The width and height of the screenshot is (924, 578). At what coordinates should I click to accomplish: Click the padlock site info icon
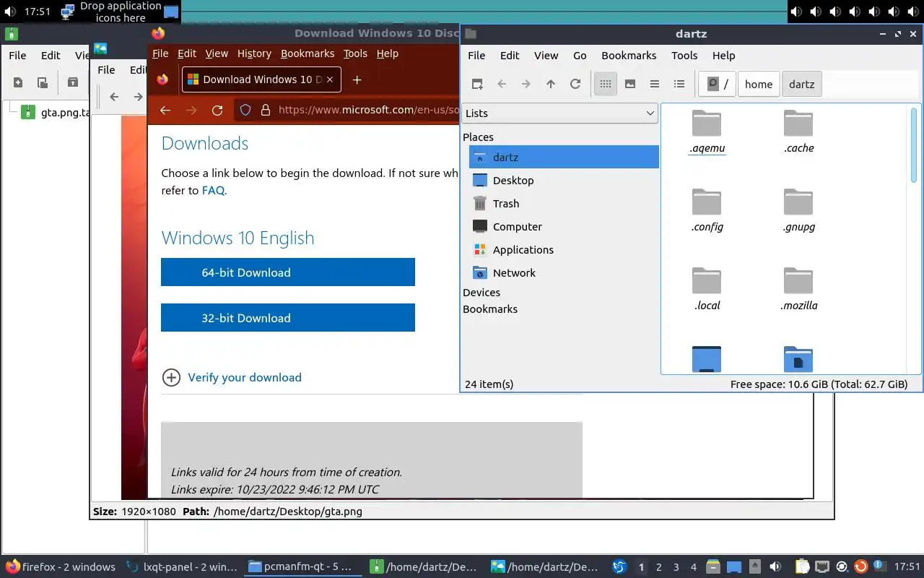pos(265,110)
